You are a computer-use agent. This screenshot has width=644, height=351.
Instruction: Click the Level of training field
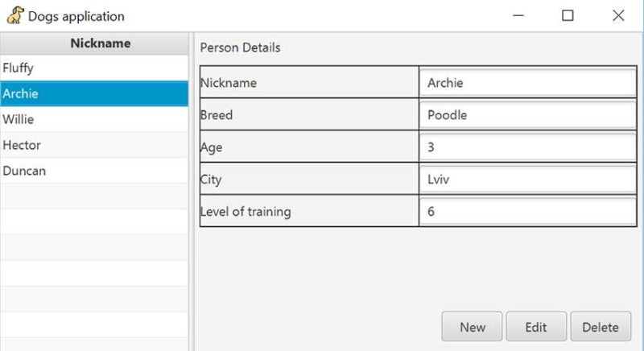(x=528, y=211)
